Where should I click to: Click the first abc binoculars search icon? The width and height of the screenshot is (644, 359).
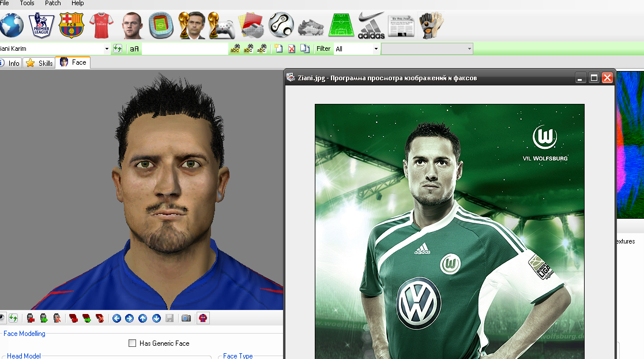[235, 48]
